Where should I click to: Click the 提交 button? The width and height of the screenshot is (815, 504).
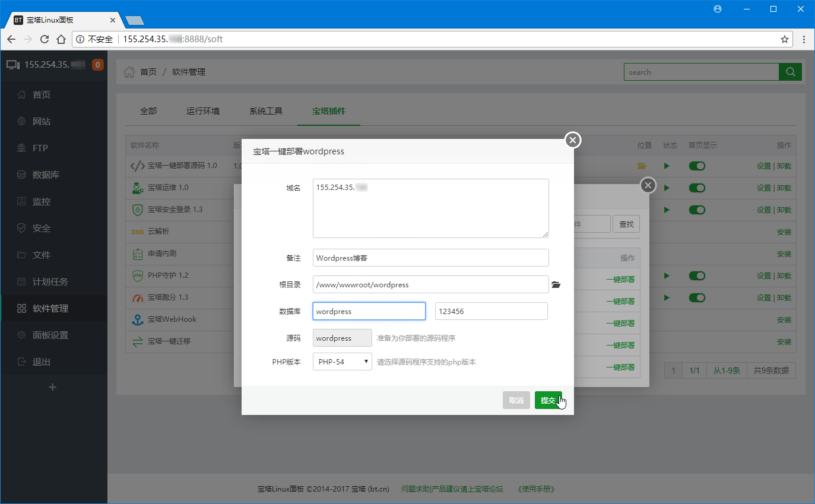point(548,400)
